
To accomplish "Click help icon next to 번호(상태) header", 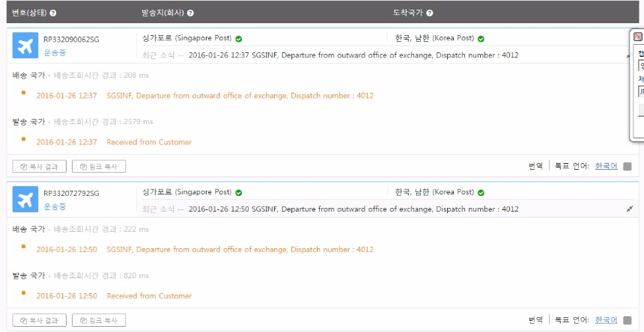I will point(53,13).
